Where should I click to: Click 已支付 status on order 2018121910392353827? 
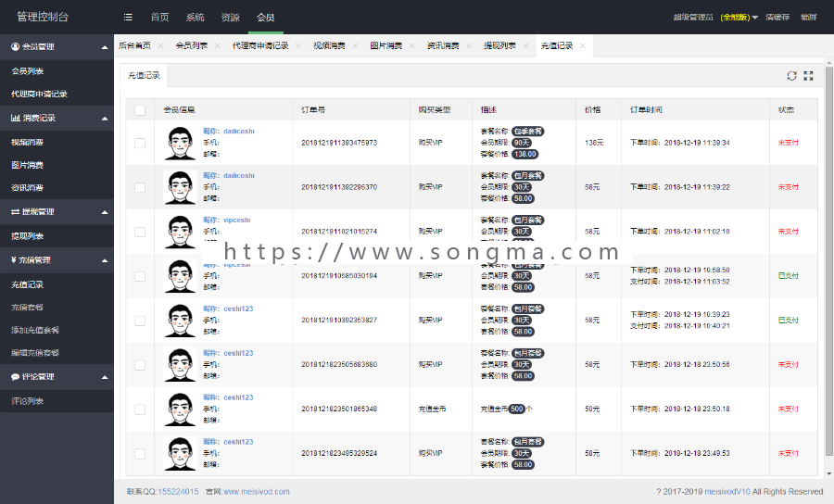789,321
